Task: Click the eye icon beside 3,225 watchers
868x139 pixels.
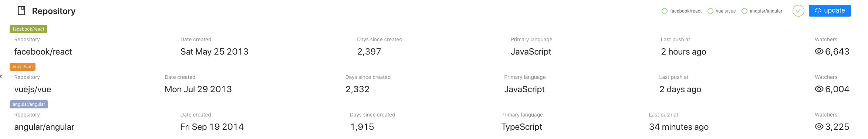Action: [819, 127]
